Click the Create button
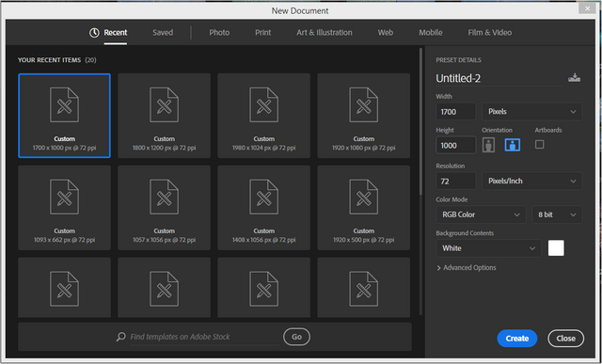Screen dimensions: 602x364 click(x=517, y=339)
